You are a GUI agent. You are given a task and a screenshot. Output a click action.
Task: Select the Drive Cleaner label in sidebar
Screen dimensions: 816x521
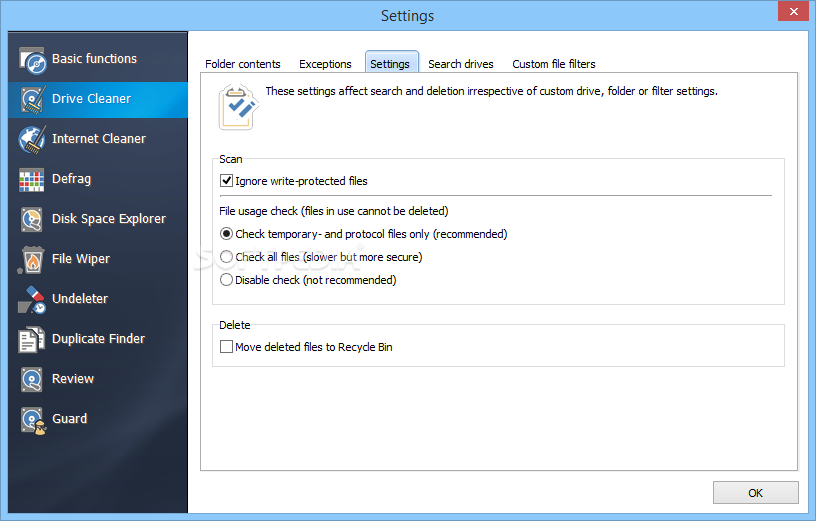(92, 99)
